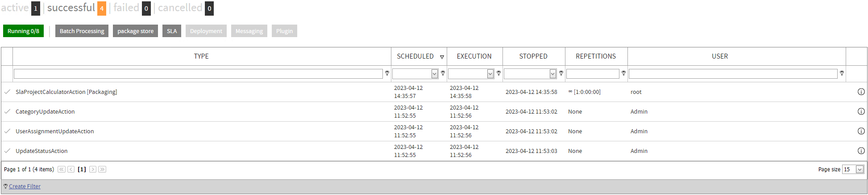Switch to the failed tab
Screen dimensions: 868x195
coord(126,8)
